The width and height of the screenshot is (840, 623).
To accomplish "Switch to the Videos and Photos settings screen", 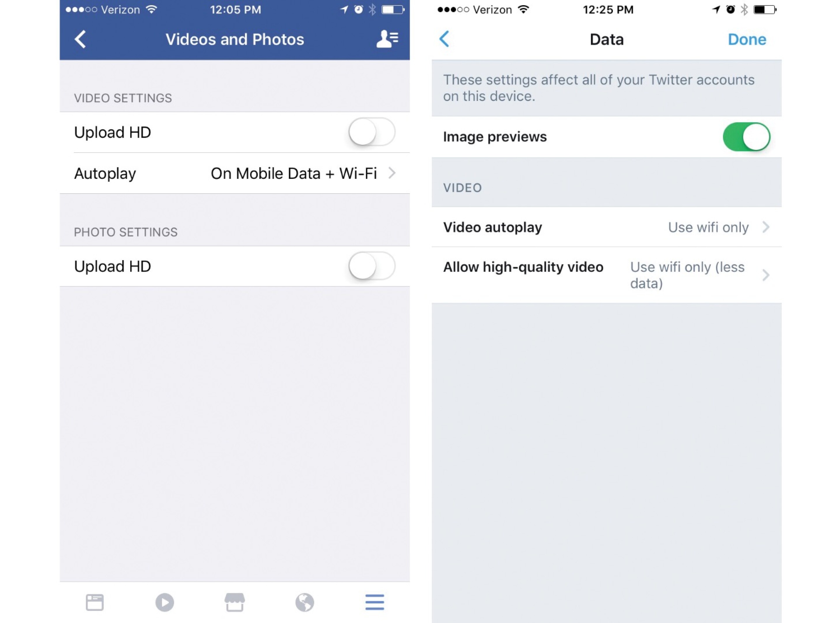I will tap(235, 39).
